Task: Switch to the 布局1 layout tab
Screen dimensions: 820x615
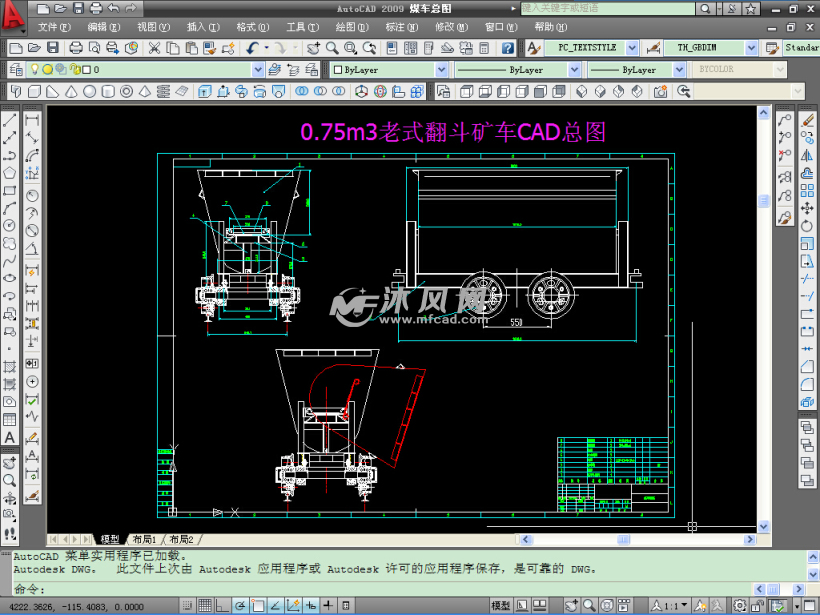Action: click(x=144, y=539)
